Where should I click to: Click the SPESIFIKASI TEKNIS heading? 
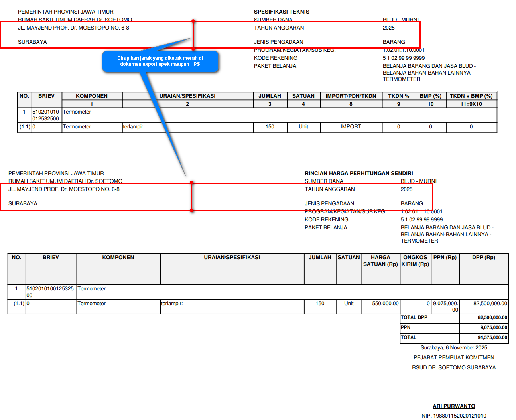[x=282, y=12]
